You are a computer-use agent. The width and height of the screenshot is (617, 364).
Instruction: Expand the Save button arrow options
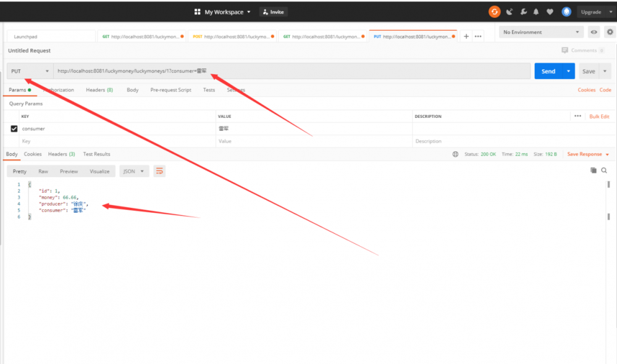(605, 71)
